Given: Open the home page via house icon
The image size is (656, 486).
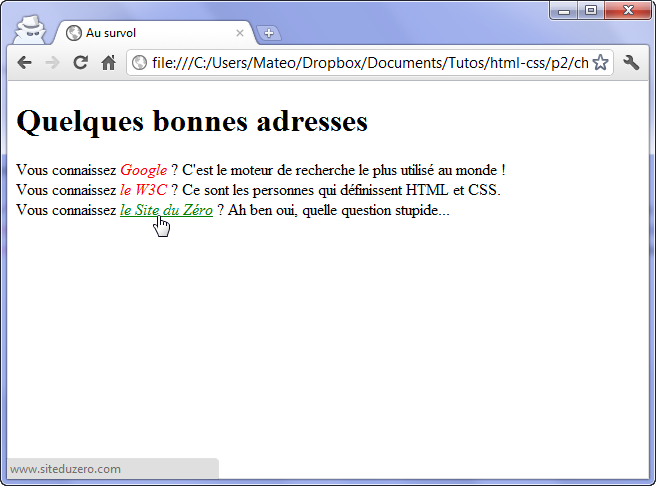Looking at the screenshot, I should click(x=108, y=63).
